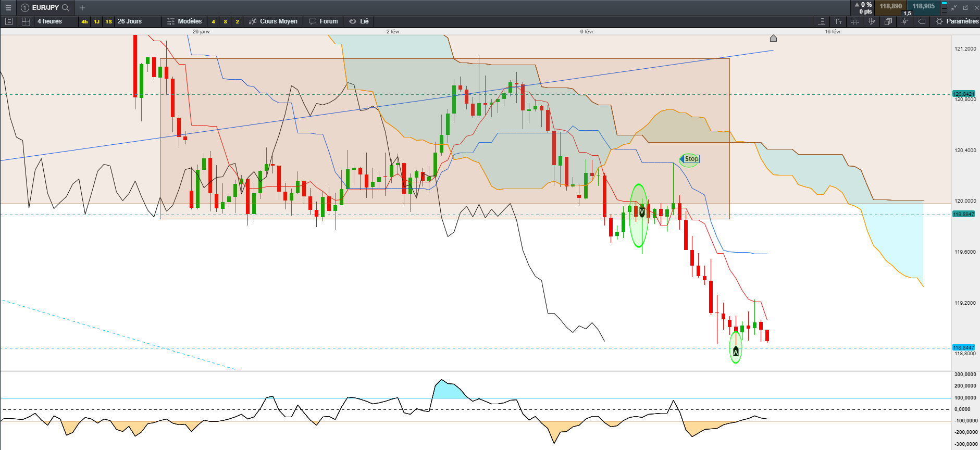Load model preset 2
980x450 pixels.
click(x=237, y=21)
